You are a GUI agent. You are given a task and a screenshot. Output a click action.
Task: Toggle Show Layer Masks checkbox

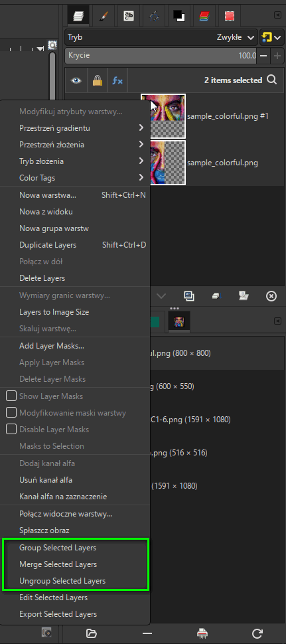[x=11, y=396]
